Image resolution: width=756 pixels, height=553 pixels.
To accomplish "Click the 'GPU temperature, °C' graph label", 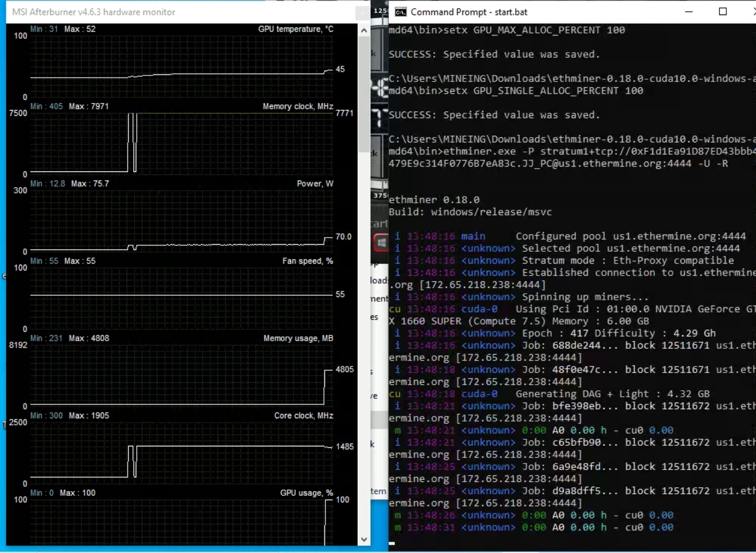I will [x=296, y=29].
